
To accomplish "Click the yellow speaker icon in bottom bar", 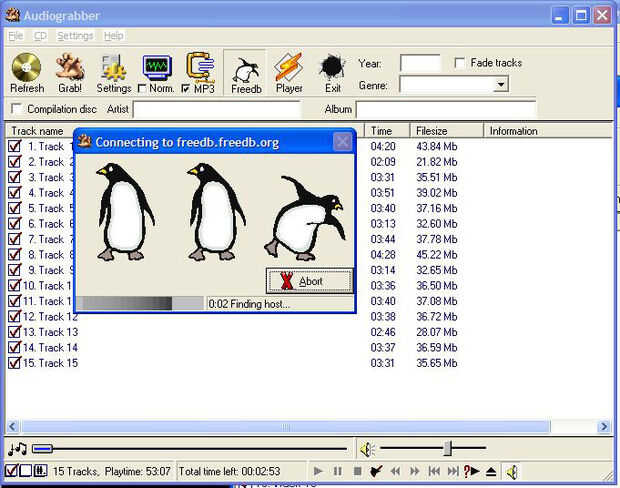I will click(x=512, y=472).
